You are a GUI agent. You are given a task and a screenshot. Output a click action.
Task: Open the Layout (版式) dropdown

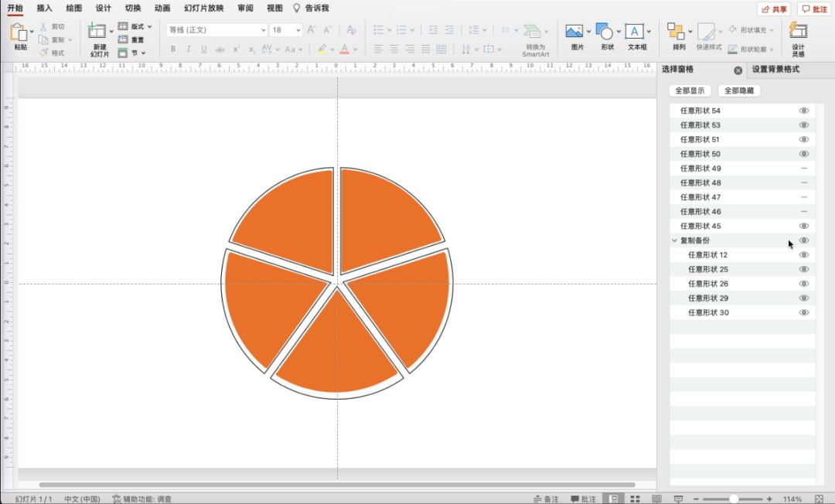(x=150, y=26)
